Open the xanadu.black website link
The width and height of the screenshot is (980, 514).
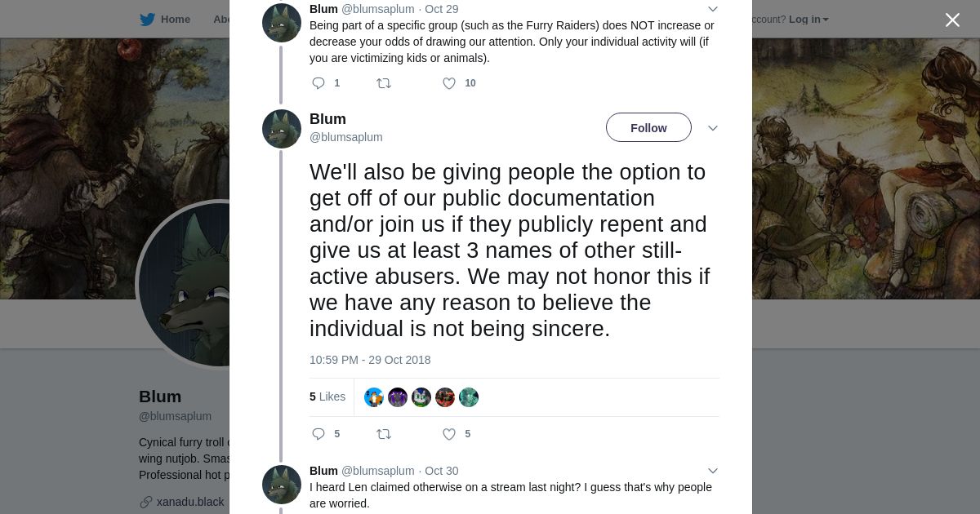[190, 502]
